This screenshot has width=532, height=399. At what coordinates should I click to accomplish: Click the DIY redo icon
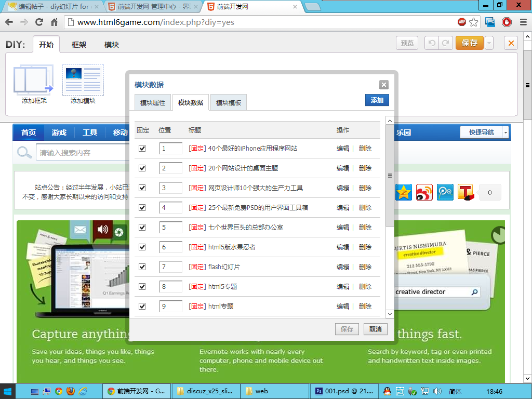coord(446,43)
